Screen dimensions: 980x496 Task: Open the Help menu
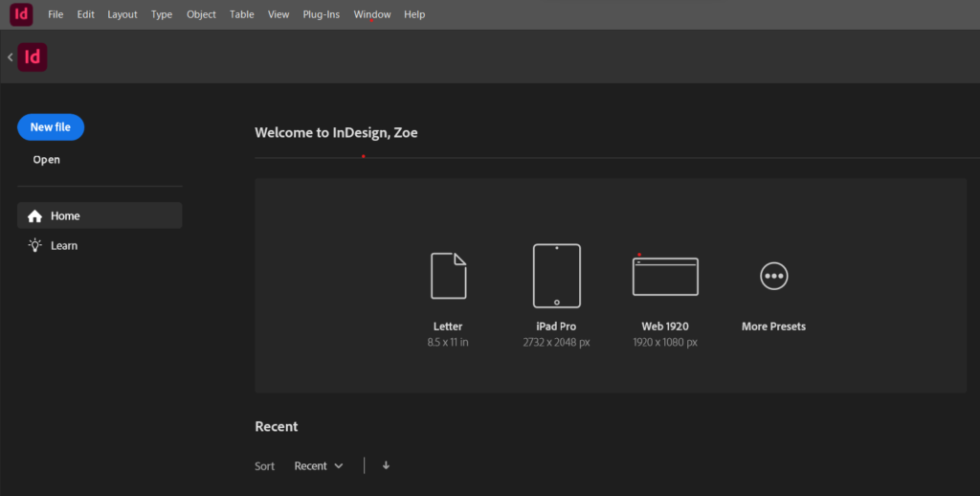pyautogui.click(x=414, y=14)
